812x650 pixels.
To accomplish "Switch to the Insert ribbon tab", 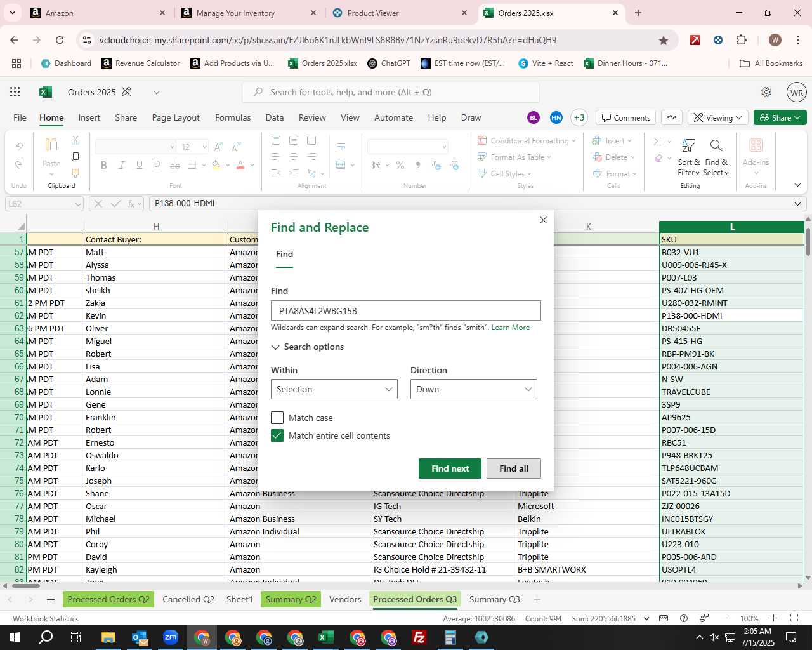I will coord(89,117).
